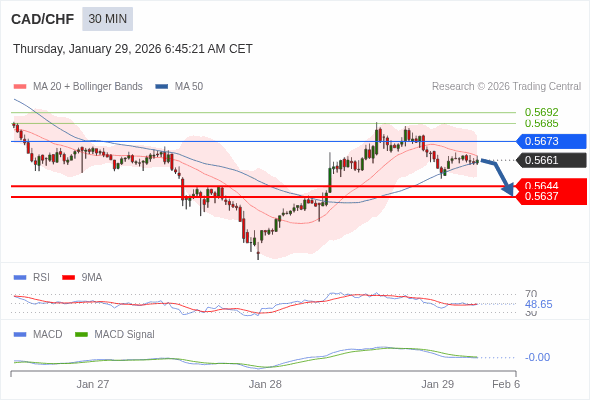
Task: Click the 'MACD Signal' legend label
Action: tap(125, 335)
